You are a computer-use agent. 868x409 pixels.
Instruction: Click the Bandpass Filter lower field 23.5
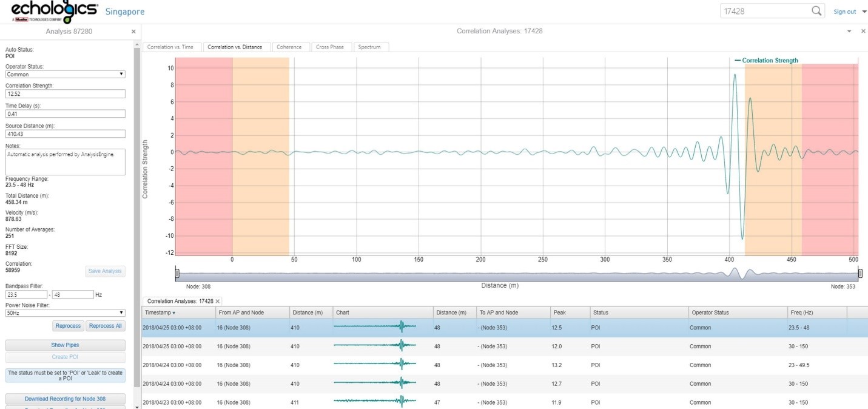pyautogui.click(x=27, y=294)
